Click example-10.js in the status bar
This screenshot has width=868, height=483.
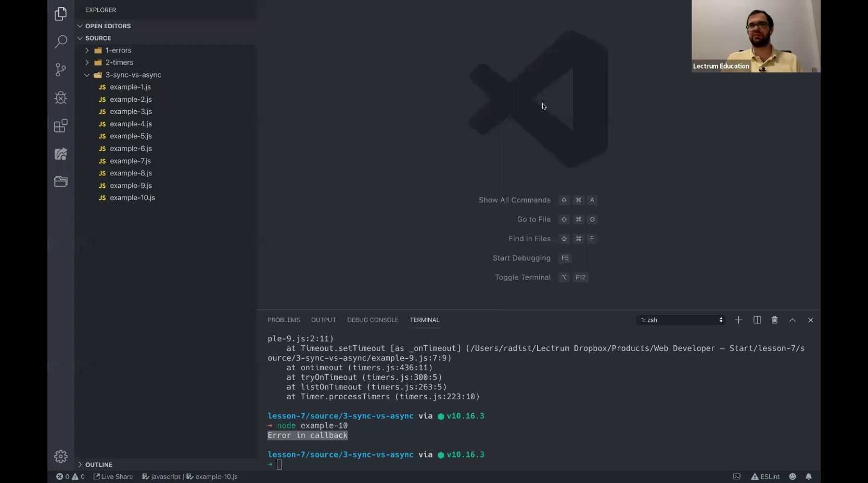click(x=212, y=477)
